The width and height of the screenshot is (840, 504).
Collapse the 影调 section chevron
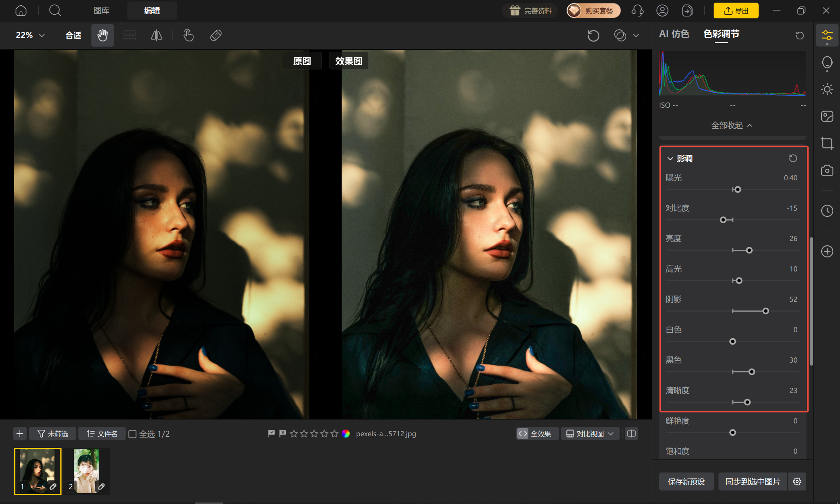[670, 159]
